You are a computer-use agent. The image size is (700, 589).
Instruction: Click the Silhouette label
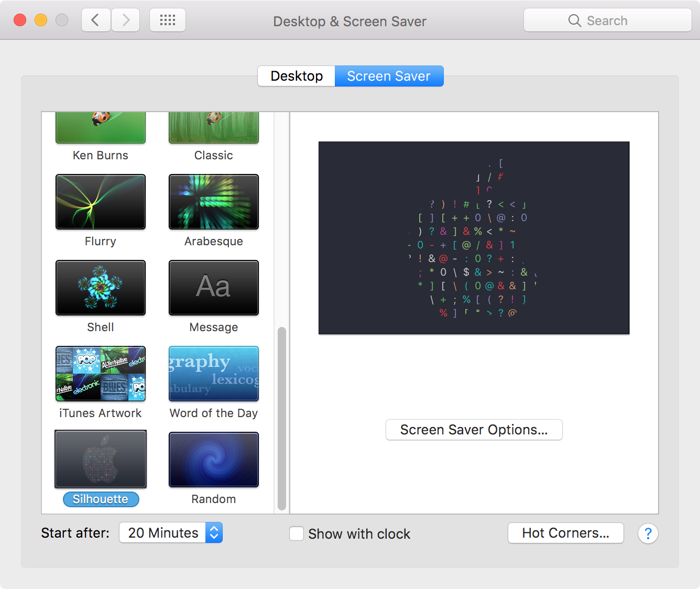(101, 499)
